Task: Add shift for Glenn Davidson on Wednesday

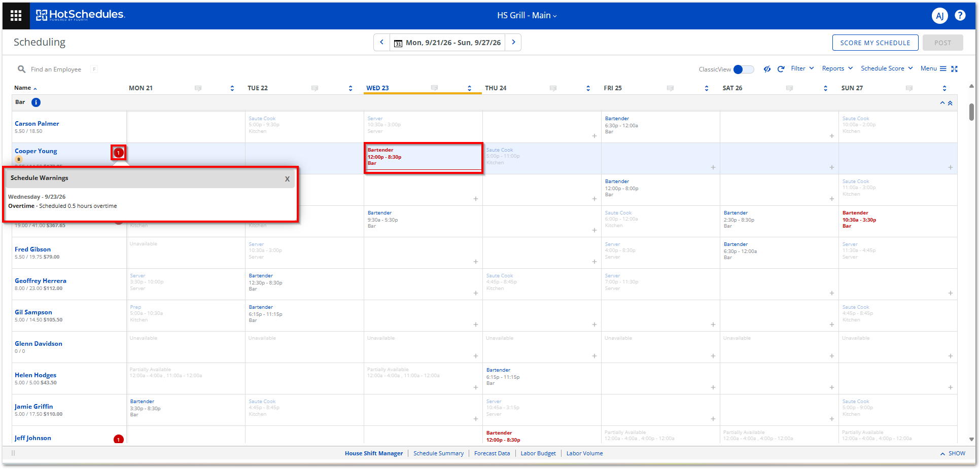Action: 475,356
